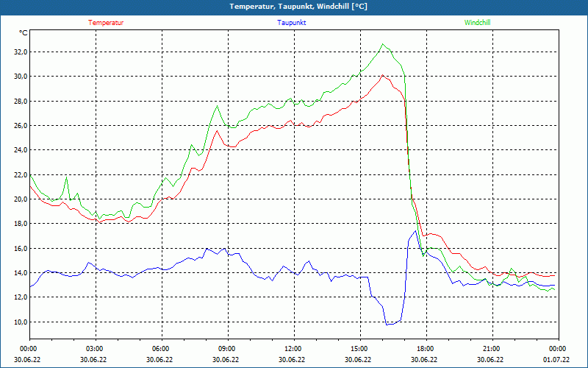
Task: Click the 09:00 time axis label
Action: click(226, 349)
